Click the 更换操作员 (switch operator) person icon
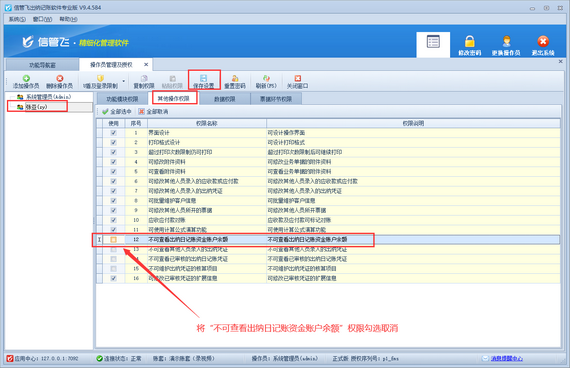 pos(506,41)
